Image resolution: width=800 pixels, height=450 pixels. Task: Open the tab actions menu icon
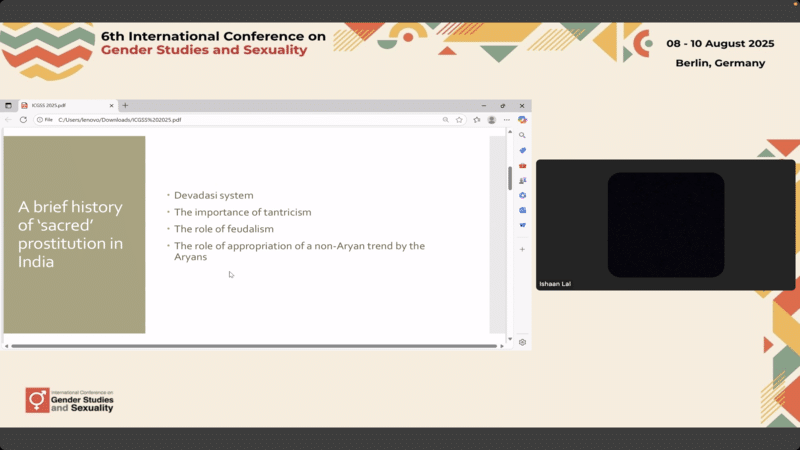(8, 105)
